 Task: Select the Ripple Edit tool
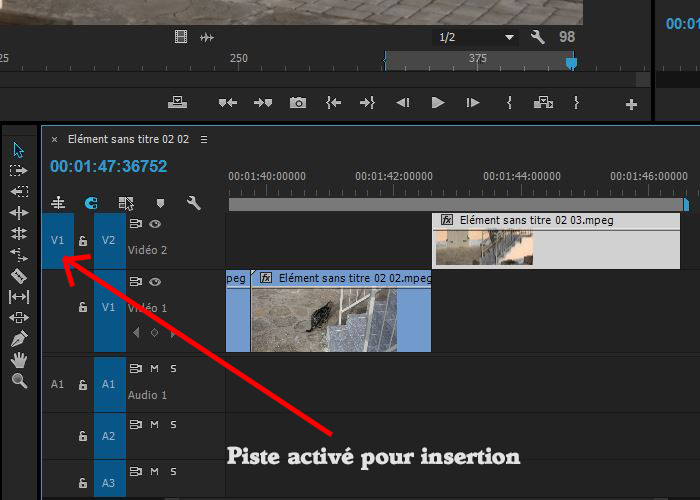tap(18, 191)
